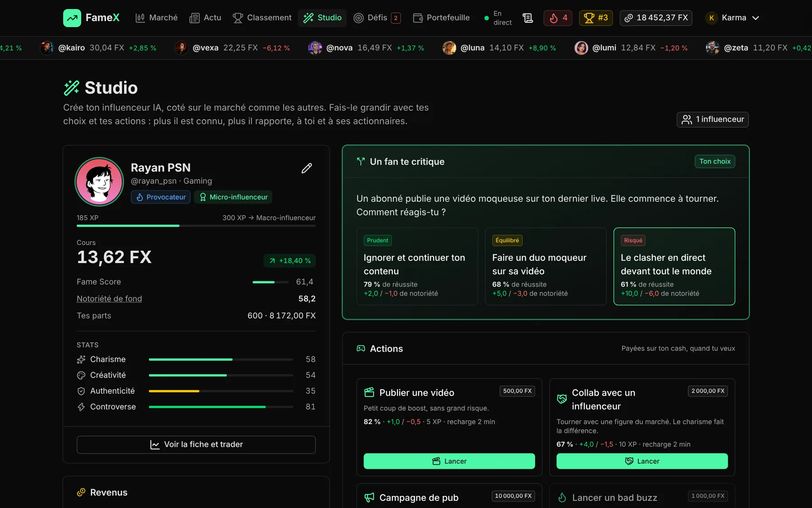Click @kairo avatar in the ticker
This screenshot has height=508, width=812.
click(46, 48)
